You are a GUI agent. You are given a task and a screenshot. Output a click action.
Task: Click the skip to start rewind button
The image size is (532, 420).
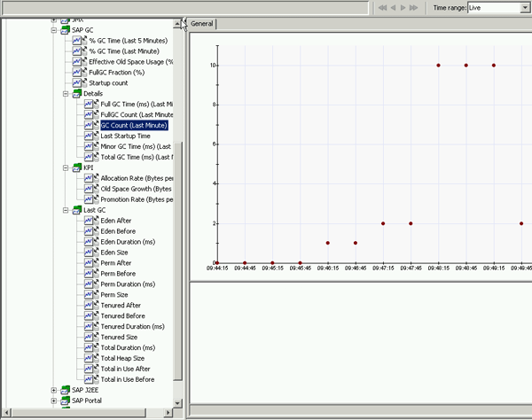tap(382, 7)
